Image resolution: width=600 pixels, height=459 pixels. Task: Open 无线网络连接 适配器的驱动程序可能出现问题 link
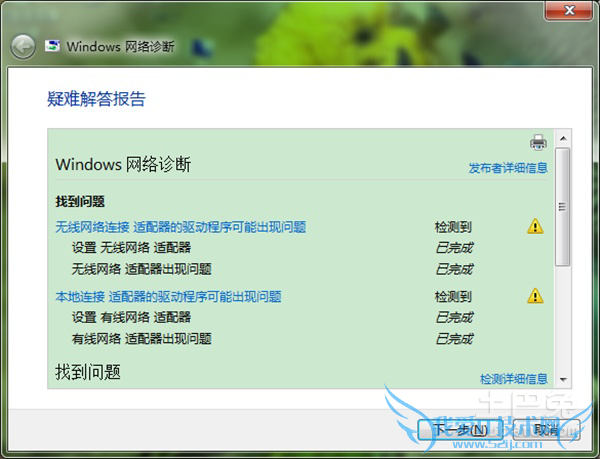click(x=181, y=227)
